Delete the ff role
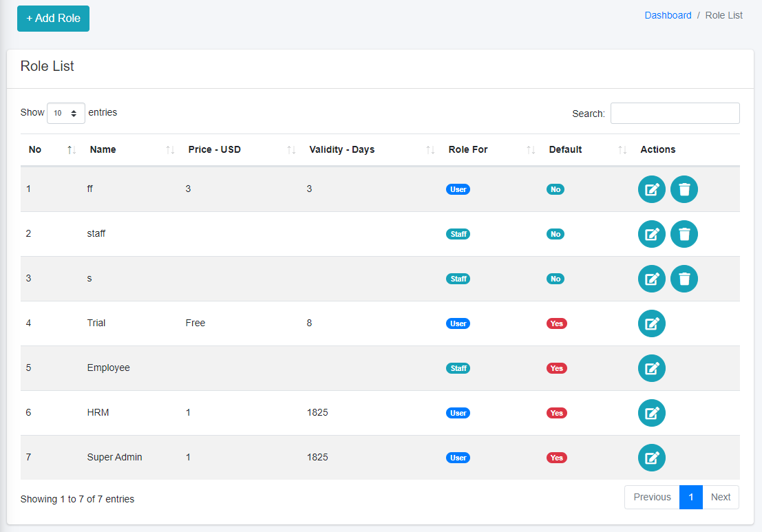 (x=684, y=189)
